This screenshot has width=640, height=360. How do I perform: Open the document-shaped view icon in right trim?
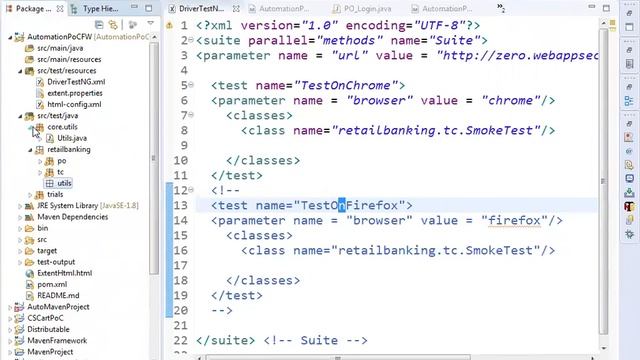[629, 64]
